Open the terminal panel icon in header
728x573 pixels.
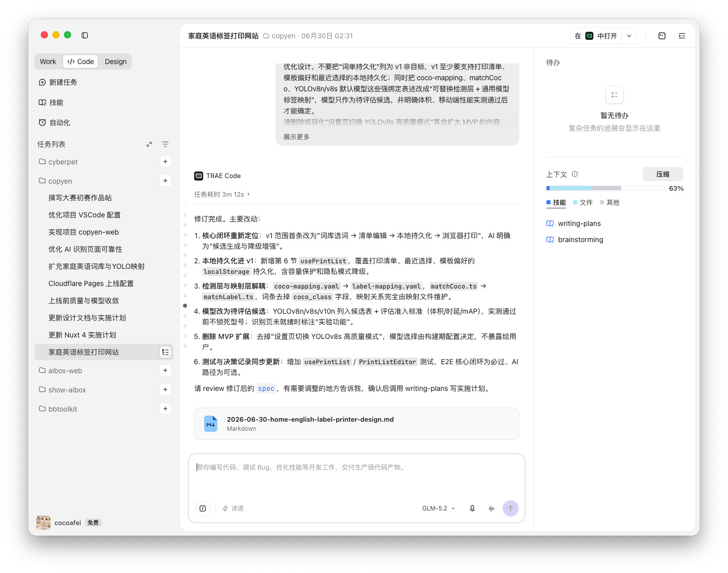click(x=662, y=36)
